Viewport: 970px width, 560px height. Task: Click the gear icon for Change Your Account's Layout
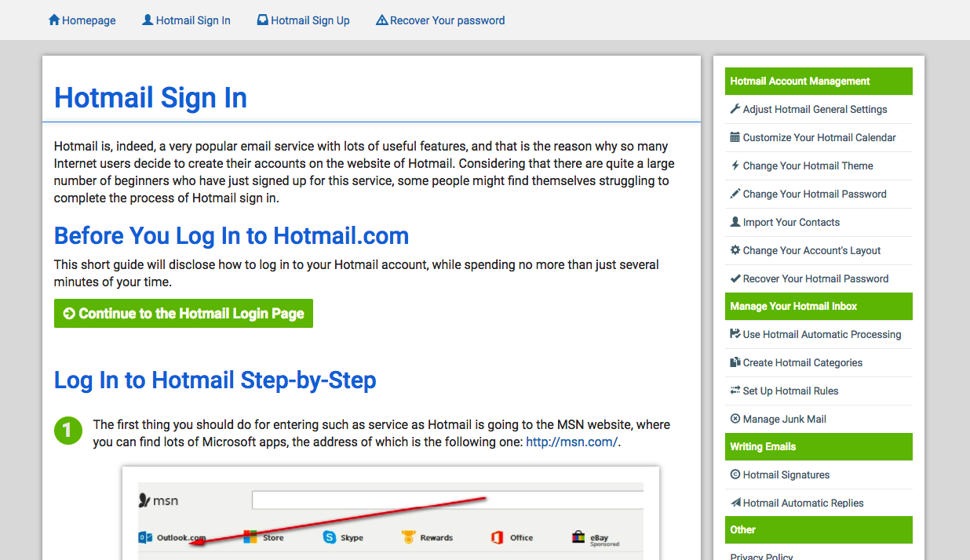click(735, 250)
